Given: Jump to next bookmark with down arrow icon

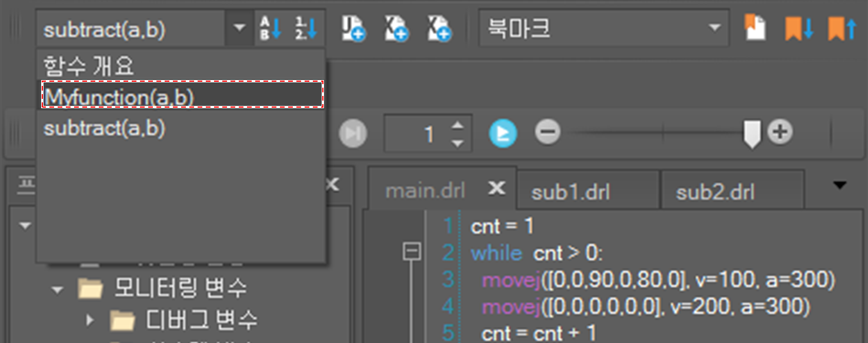Looking at the screenshot, I should click(799, 28).
